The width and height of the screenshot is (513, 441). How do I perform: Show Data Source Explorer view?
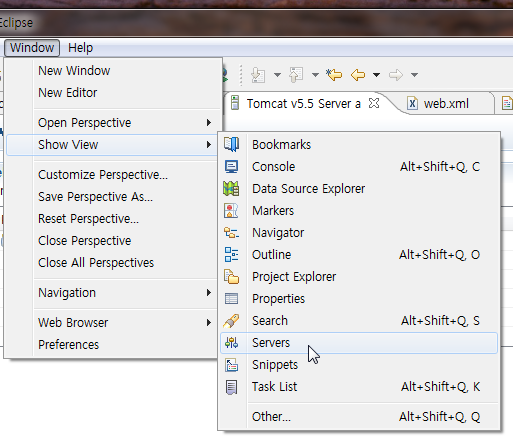(359, 189)
